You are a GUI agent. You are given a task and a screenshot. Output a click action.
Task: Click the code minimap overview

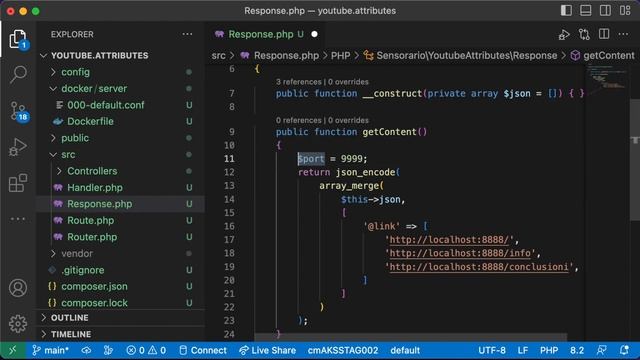click(x=607, y=78)
